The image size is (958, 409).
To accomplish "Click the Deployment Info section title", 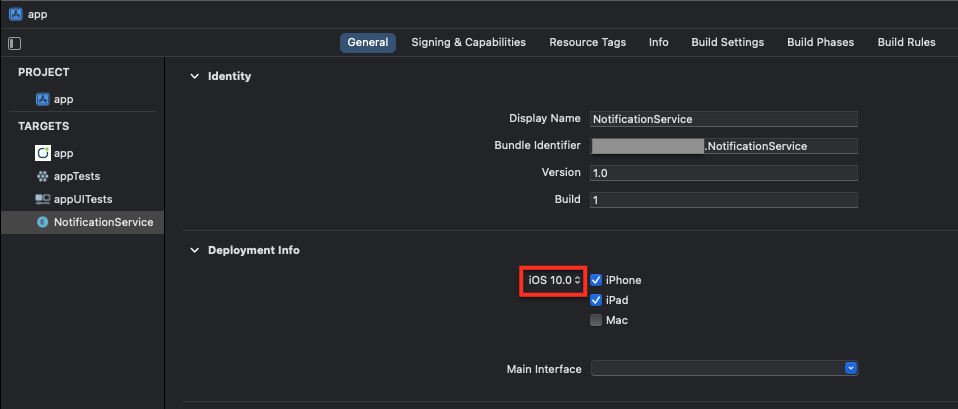I will [254, 251].
